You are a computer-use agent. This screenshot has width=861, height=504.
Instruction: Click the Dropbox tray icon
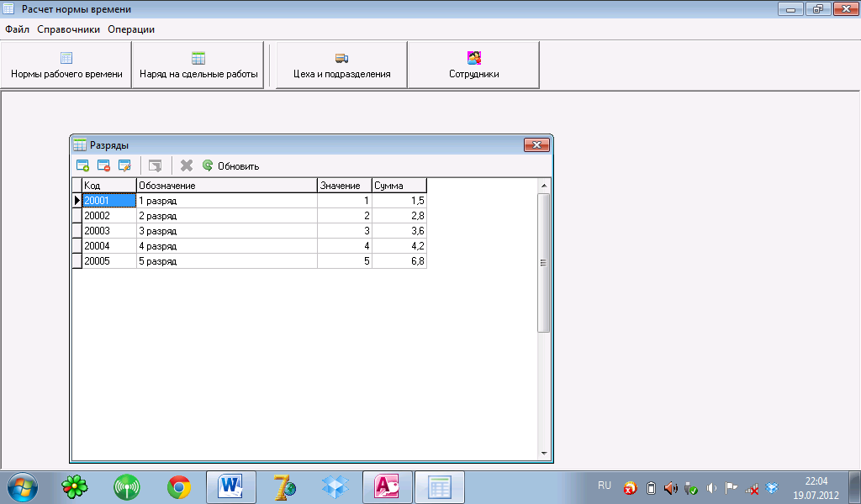coord(772,487)
